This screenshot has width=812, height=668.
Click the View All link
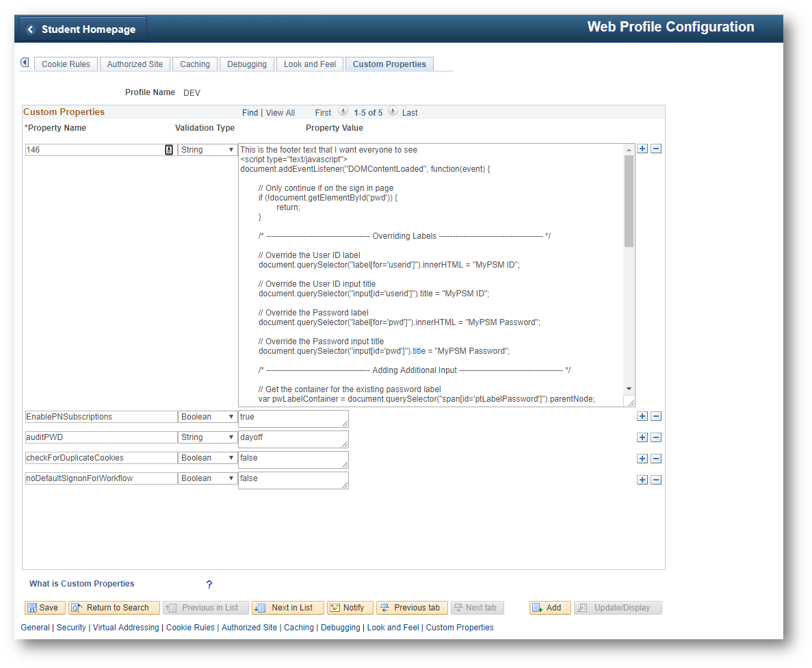pos(280,113)
